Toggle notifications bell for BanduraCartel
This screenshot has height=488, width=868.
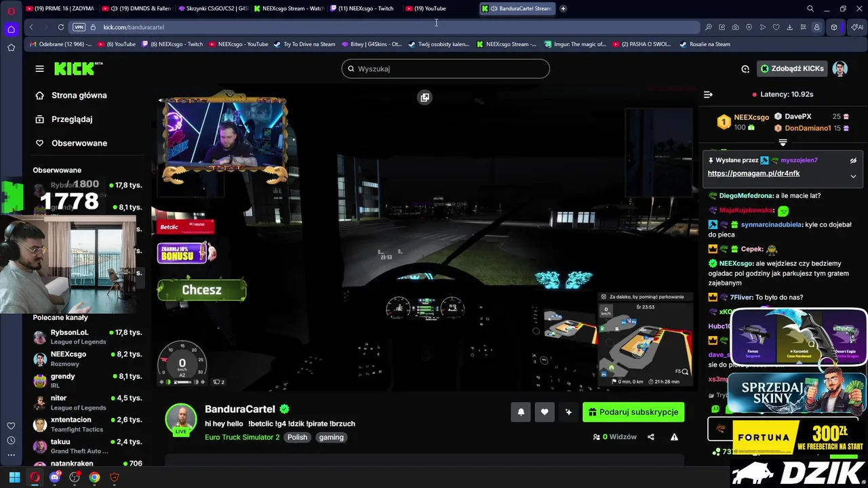click(x=521, y=412)
